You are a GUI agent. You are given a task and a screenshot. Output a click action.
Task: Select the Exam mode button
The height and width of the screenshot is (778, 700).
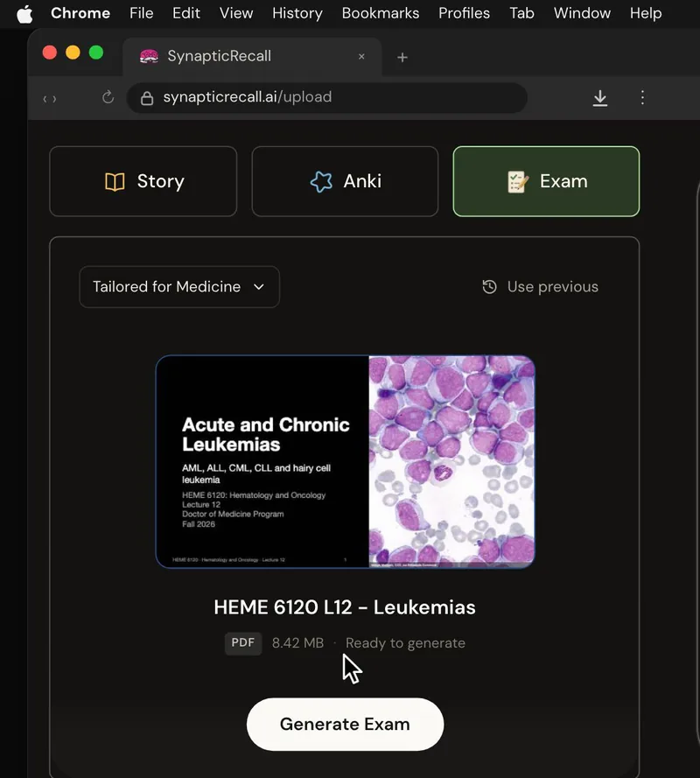[x=546, y=181]
